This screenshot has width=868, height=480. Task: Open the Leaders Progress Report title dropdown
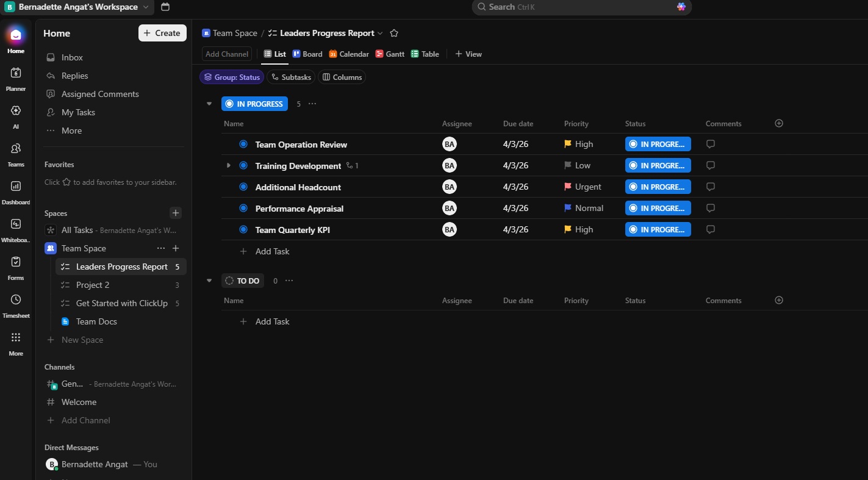tap(381, 33)
